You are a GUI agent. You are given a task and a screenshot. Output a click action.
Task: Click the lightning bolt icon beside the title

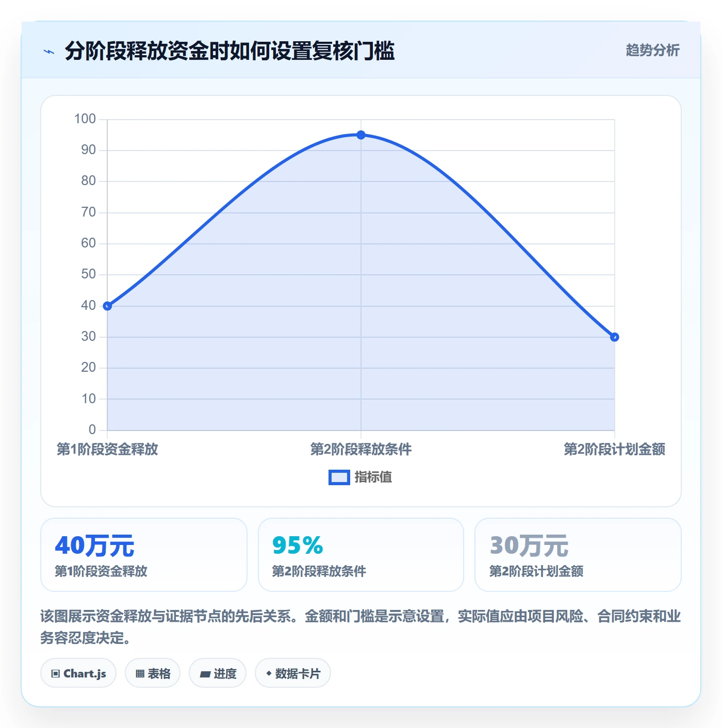tap(49, 52)
